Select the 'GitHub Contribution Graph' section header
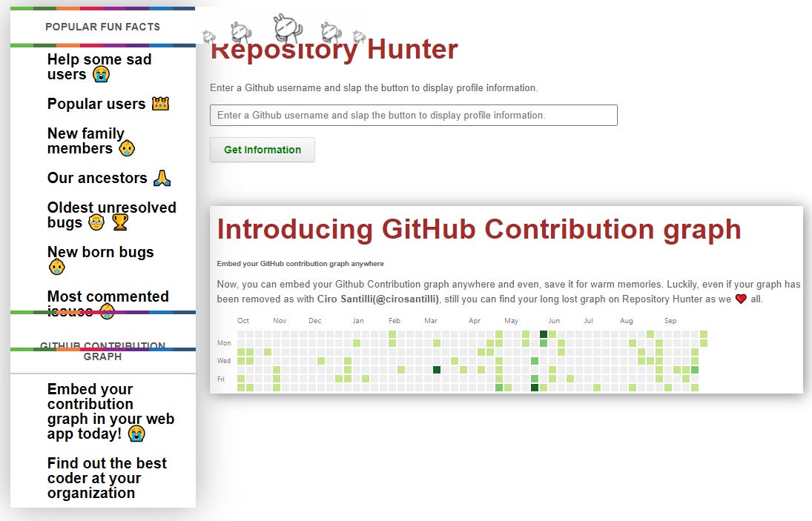The width and height of the screenshot is (812, 521). pos(102,351)
